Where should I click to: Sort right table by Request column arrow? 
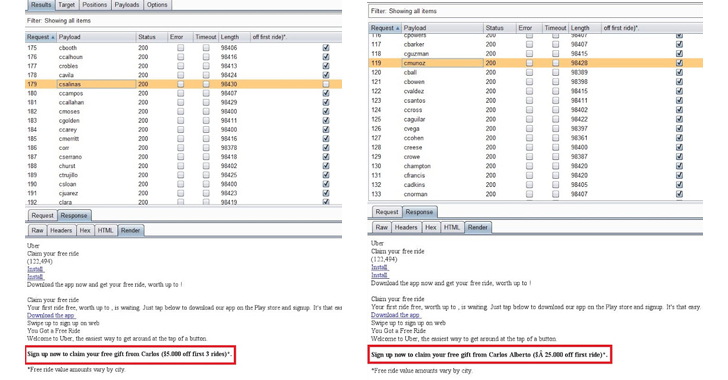pyautogui.click(x=397, y=28)
